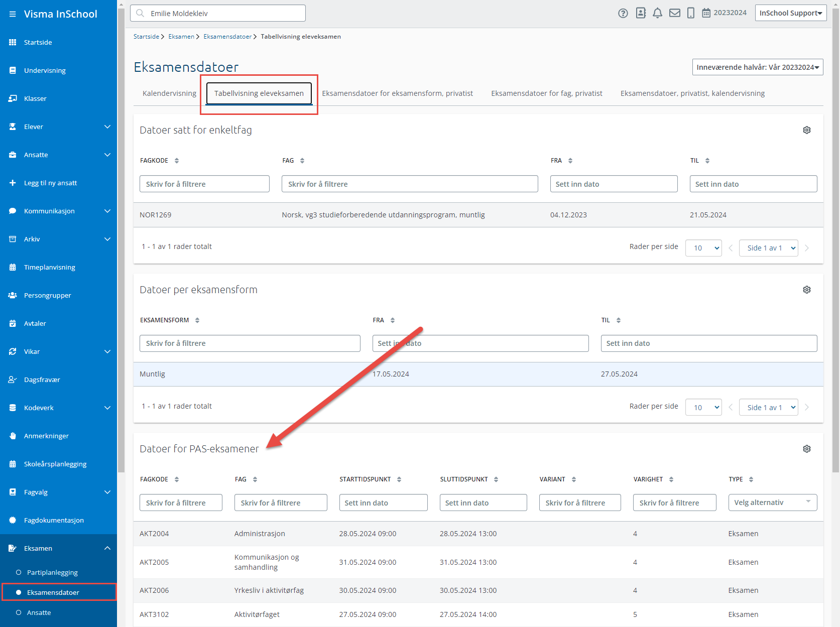
Task: Open settings gear for Datoer for PAS-eksamener
Action: pos(806,449)
